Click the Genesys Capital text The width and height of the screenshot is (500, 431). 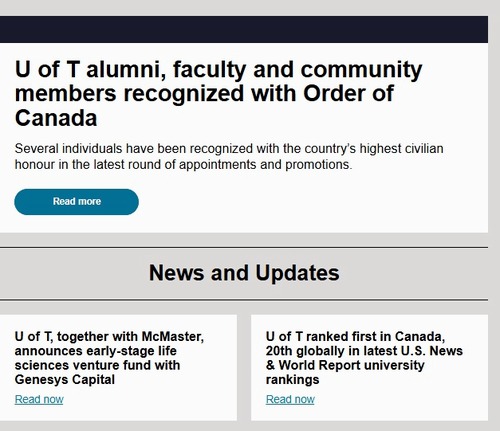pos(65,380)
